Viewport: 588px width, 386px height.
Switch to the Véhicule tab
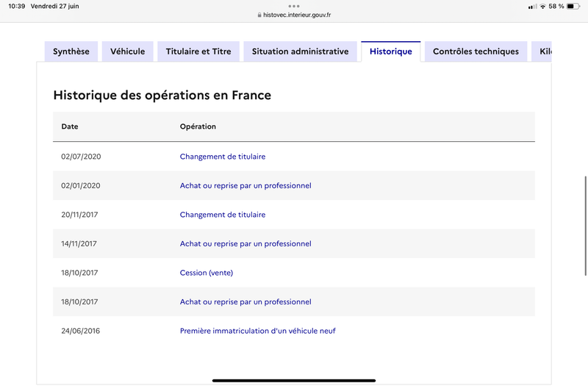pyautogui.click(x=127, y=51)
